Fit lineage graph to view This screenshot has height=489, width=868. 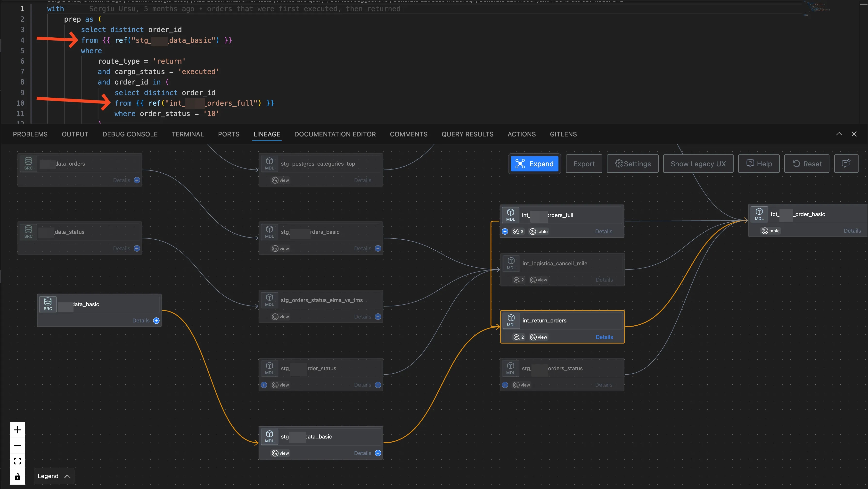tap(17, 461)
